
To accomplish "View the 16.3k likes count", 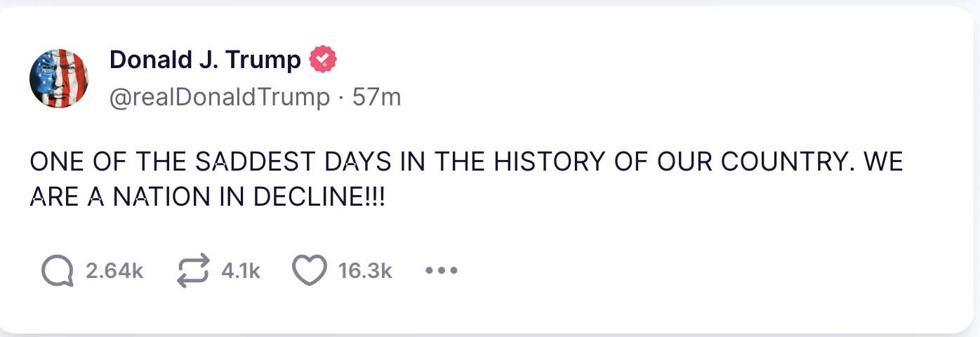I will [x=365, y=271].
